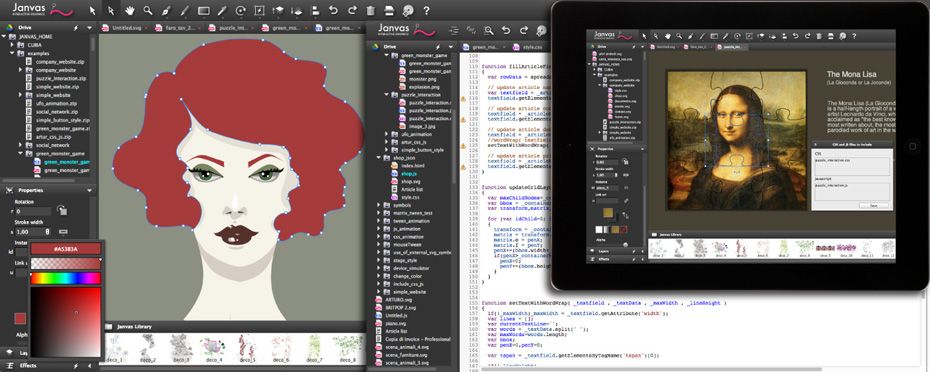Select the black arrow selection tool
Image resolution: width=930 pixels, height=372 pixels.
[93, 10]
